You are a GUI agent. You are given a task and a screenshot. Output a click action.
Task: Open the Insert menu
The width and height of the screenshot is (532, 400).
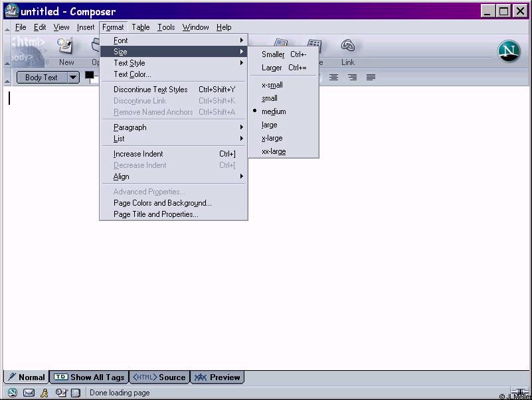tap(86, 27)
